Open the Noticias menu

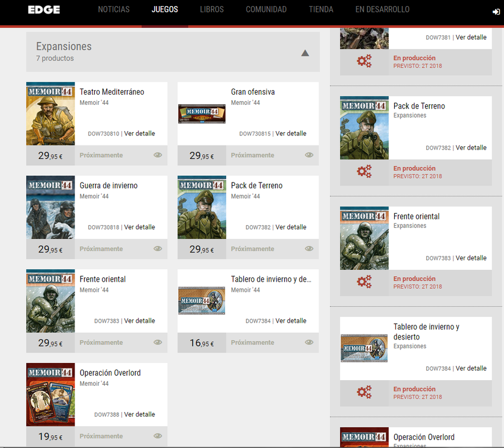point(114,10)
